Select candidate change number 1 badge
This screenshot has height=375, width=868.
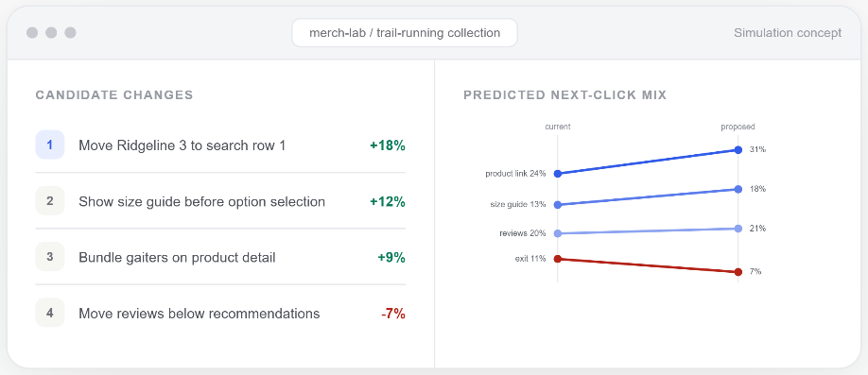click(x=50, y=145)
